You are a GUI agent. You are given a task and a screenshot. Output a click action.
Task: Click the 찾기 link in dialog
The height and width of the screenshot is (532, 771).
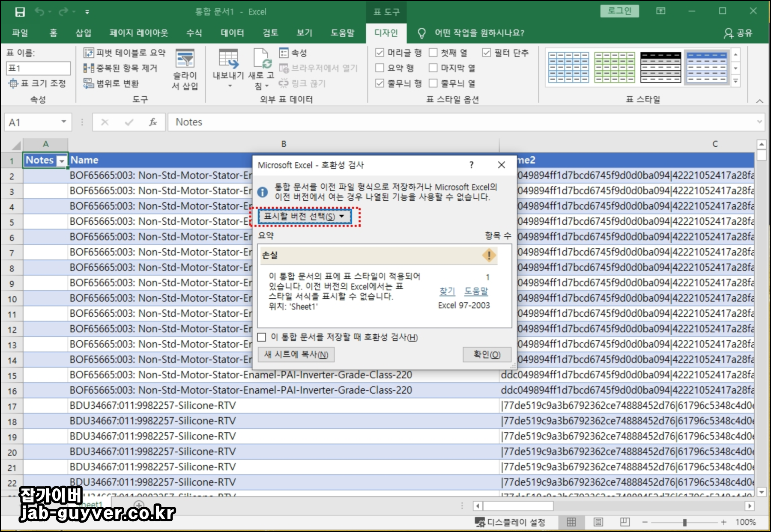click(447, 291)
